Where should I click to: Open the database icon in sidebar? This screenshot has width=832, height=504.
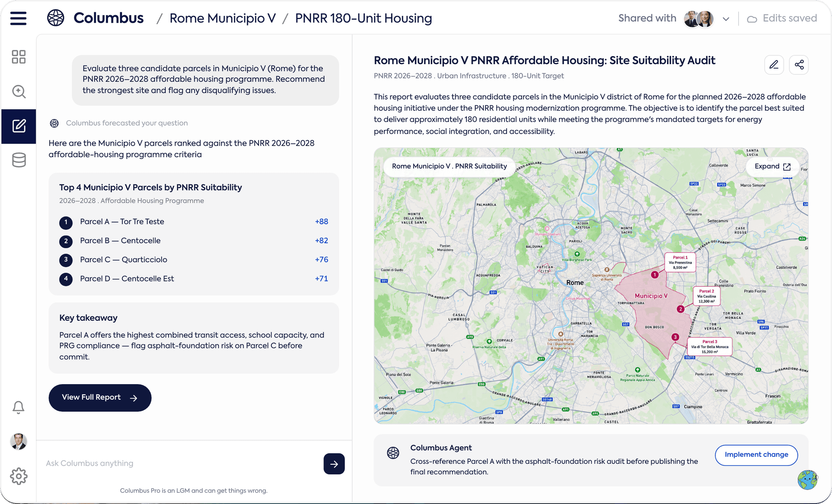point(19,160)
